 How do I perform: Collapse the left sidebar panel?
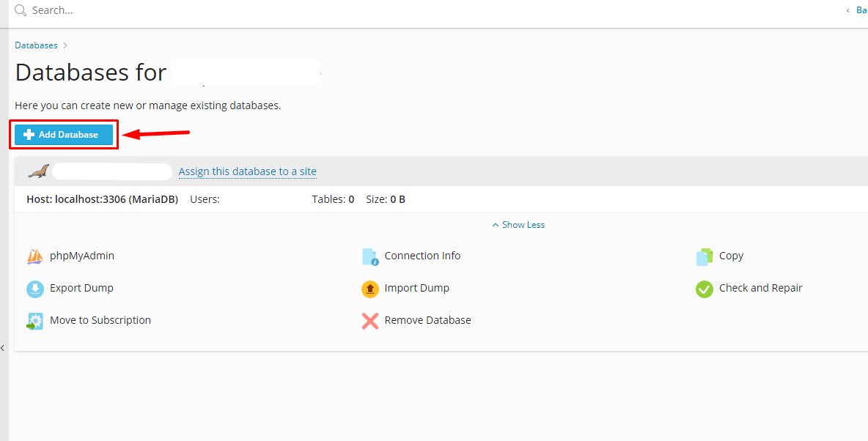(4, 347)
